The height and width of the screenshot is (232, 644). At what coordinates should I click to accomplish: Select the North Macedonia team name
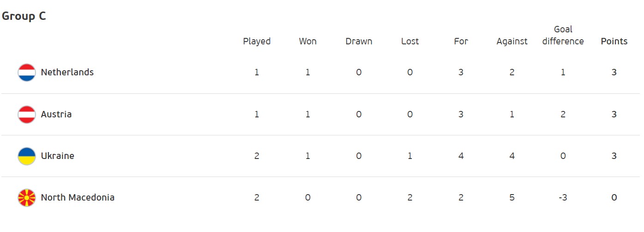click(78, 197)
